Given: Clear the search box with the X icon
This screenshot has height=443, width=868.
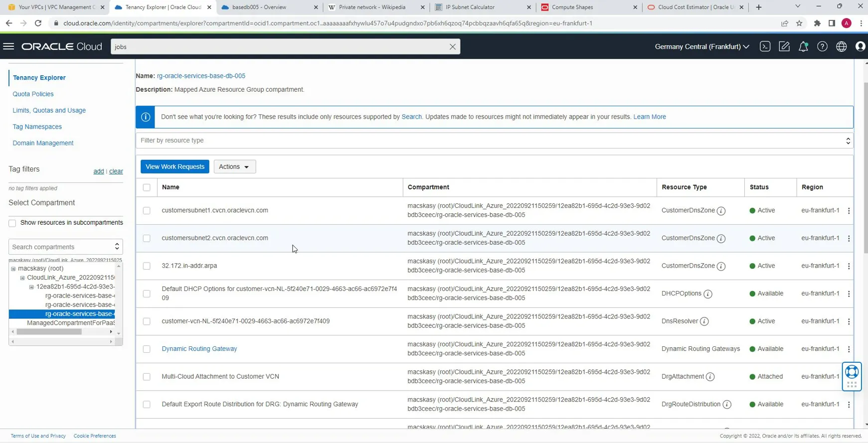Looking at the screenshot, I should point(452,47).
